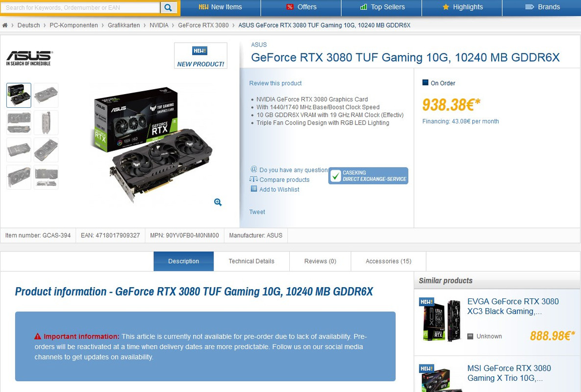Click the MPN 90YV0FB0-M0NM00 text

pyautogui.click(x=184, y=235)
